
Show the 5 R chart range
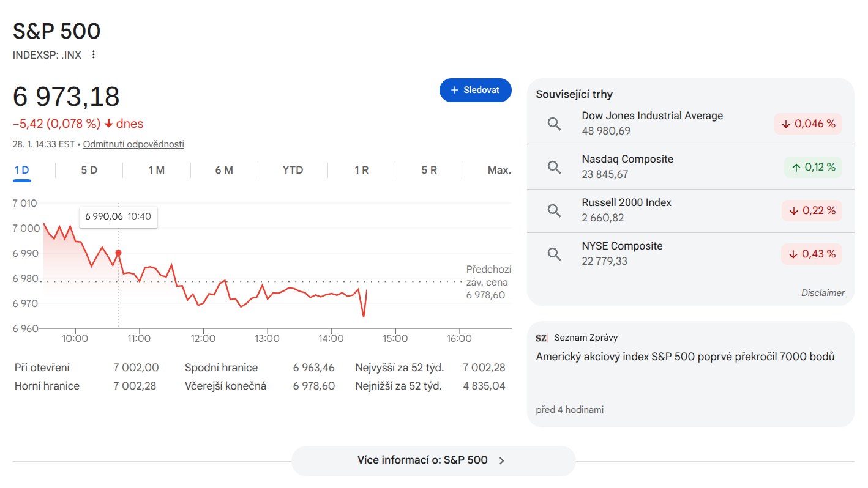tap(429, 170)
